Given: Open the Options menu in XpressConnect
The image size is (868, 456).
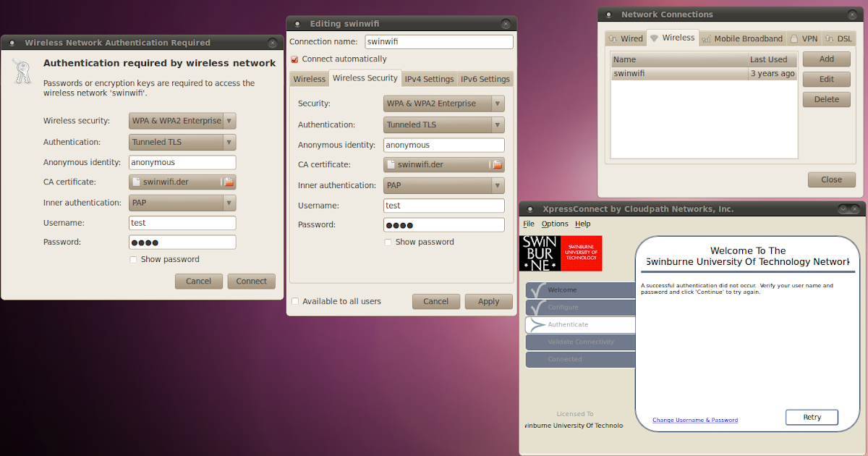Looking at the screenshot, I should point(555,224).
